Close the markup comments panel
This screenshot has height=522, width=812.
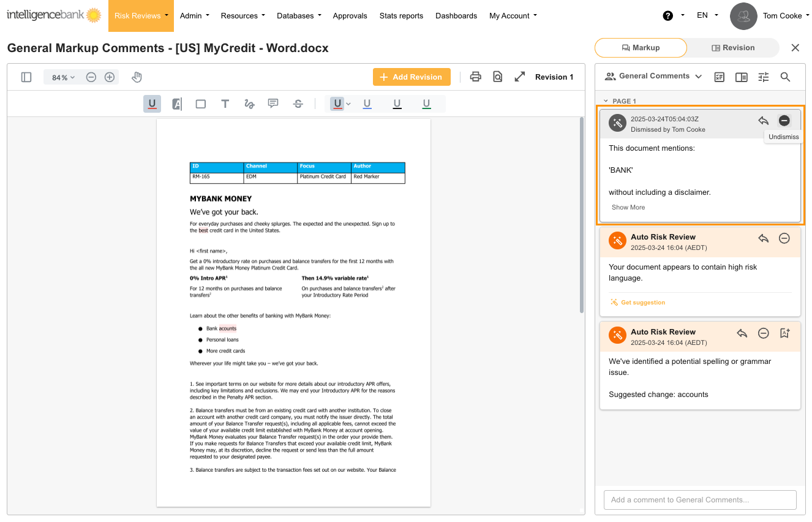(795, 48)
